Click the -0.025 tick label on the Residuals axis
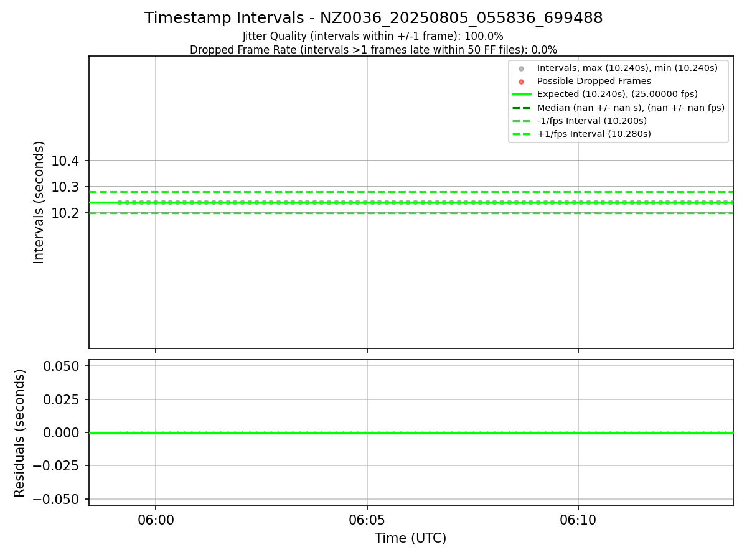This screenshot has width=747, height=560. (x=55, y=466)
